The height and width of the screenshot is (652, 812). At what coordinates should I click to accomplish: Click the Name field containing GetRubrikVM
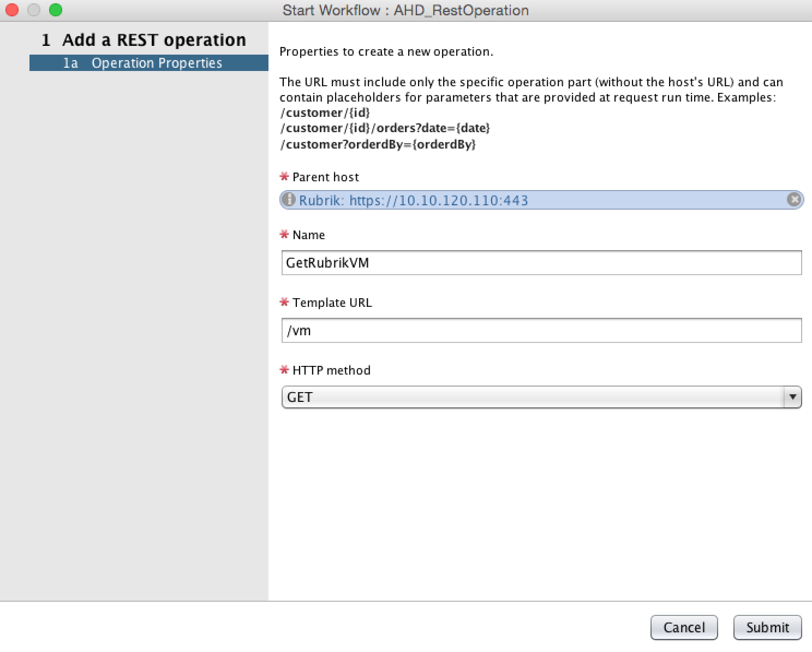click(541, 263)
